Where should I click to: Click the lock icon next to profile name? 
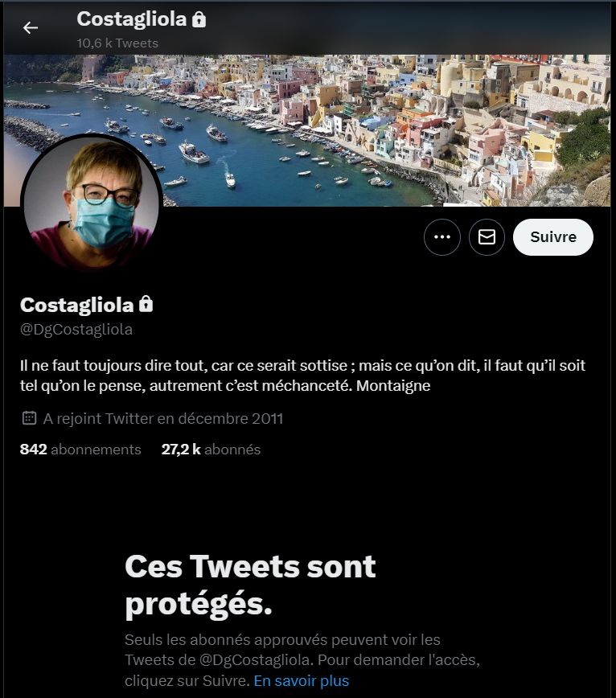pyautogui.click(x=146, y=305)
